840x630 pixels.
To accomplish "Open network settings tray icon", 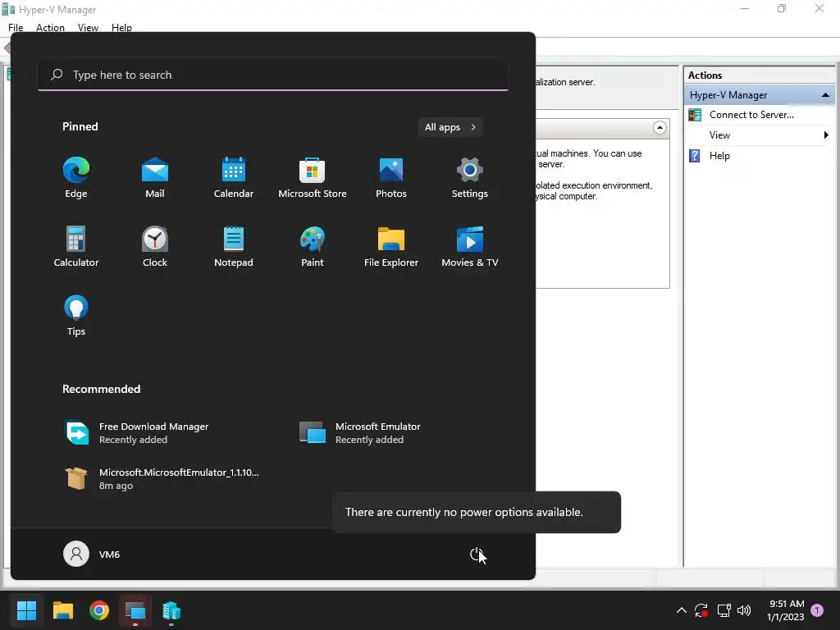I will click(x=724, y=610).
